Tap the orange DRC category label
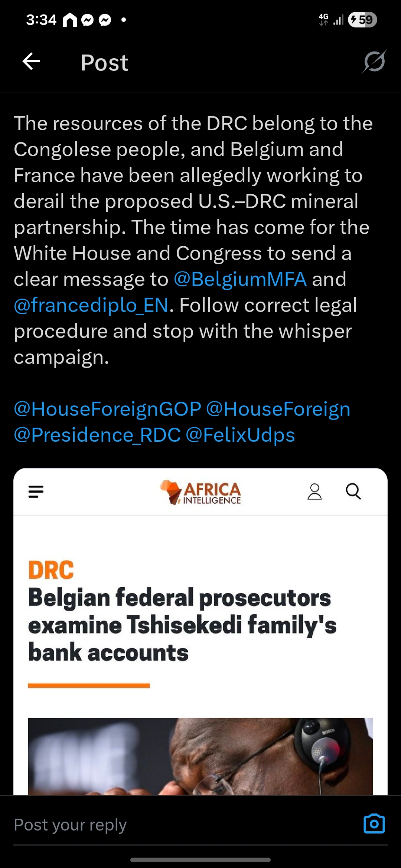The width and height of the screenshot is (401, 868). click(51, 570)
